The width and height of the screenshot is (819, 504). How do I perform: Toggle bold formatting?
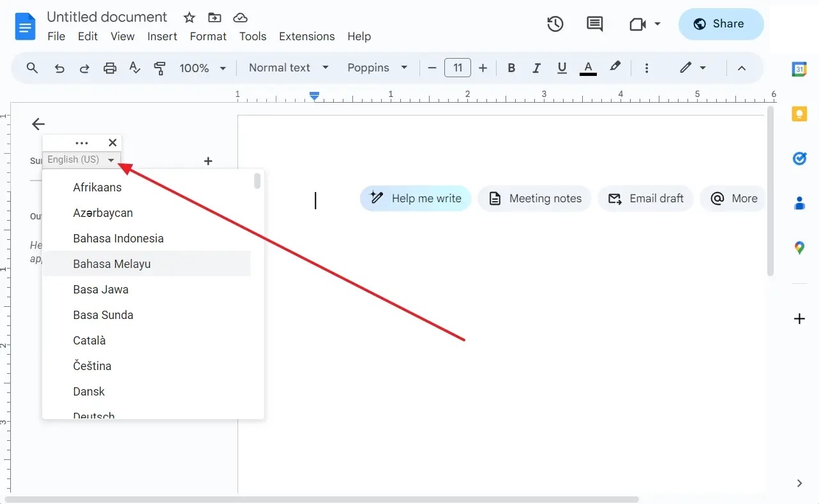click(x=511, y=68)
